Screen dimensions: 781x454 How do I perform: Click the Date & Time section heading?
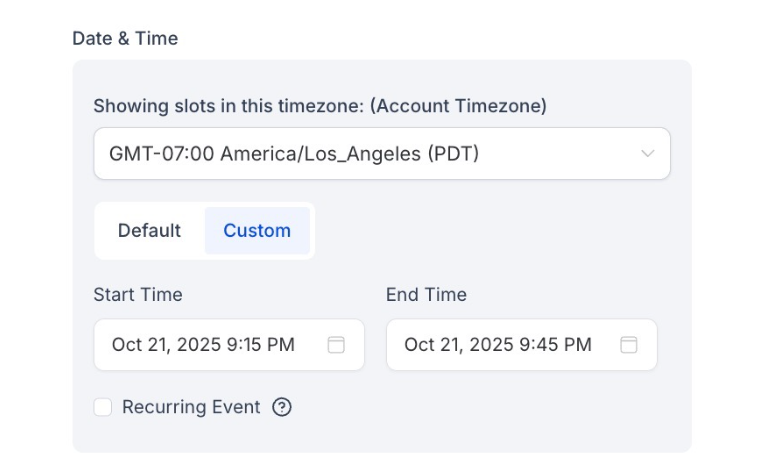click(125, 39)
